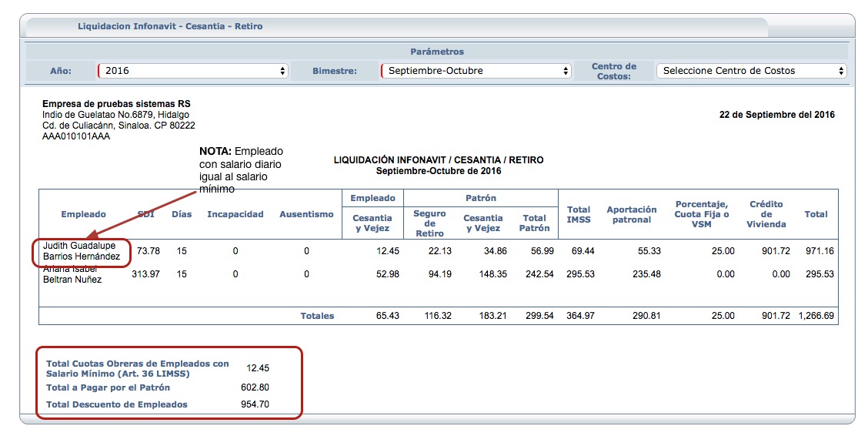This screenshot has height=436, width=868.
Task: Click the Seguro de Retiro value 22.13
Action: pyautogui.click(x=439, y=251)
